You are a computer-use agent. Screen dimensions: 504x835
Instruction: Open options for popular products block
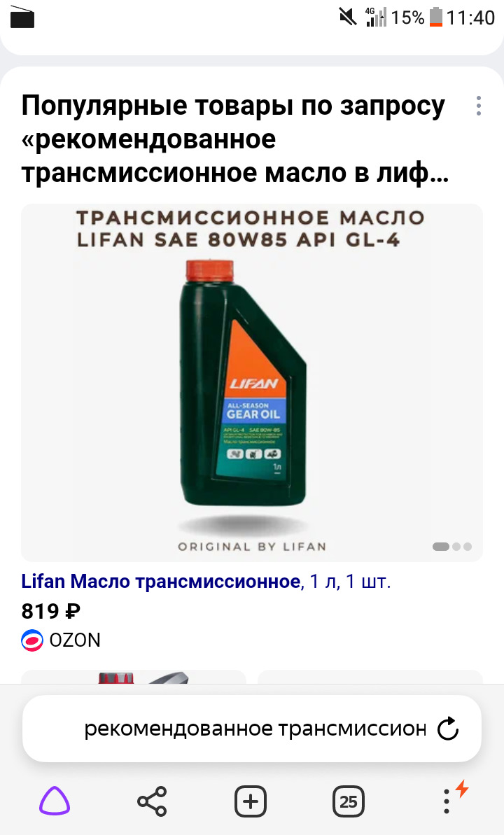click(478, 106)
